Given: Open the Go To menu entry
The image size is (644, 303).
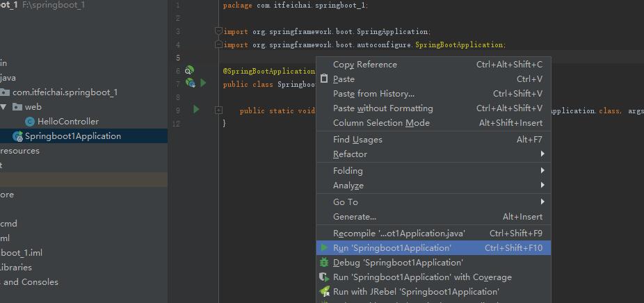Looking at the screenshot, I should point(433,202).
